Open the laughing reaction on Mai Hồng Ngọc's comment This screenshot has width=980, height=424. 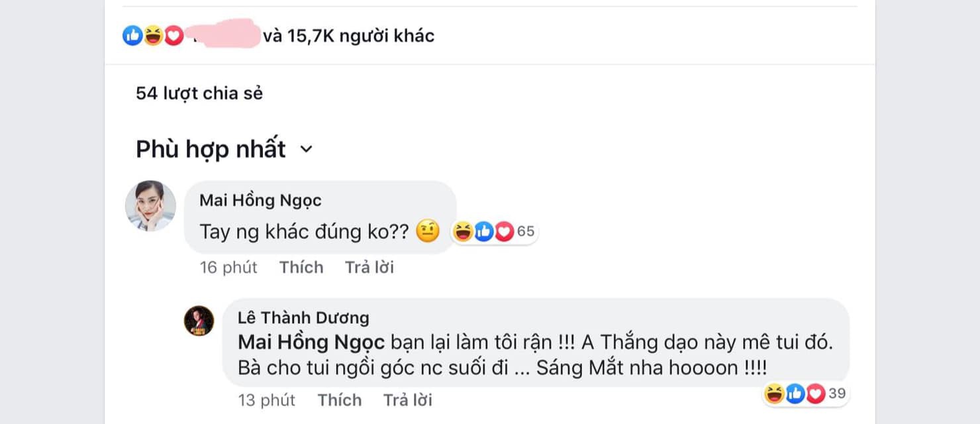[x=463, y=232]
